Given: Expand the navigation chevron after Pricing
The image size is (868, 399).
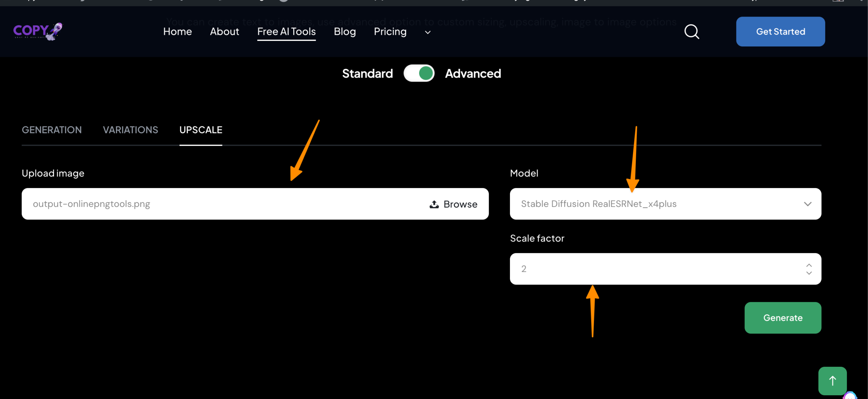Looking at the screenshot, I should [428, 33].
